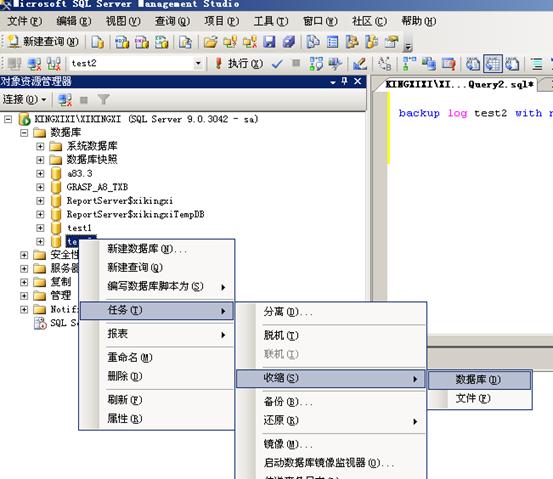Viewport: 553px width, 479px height.
Task: Click the Save floppy disk icon
Action: (x=269, y=42)
